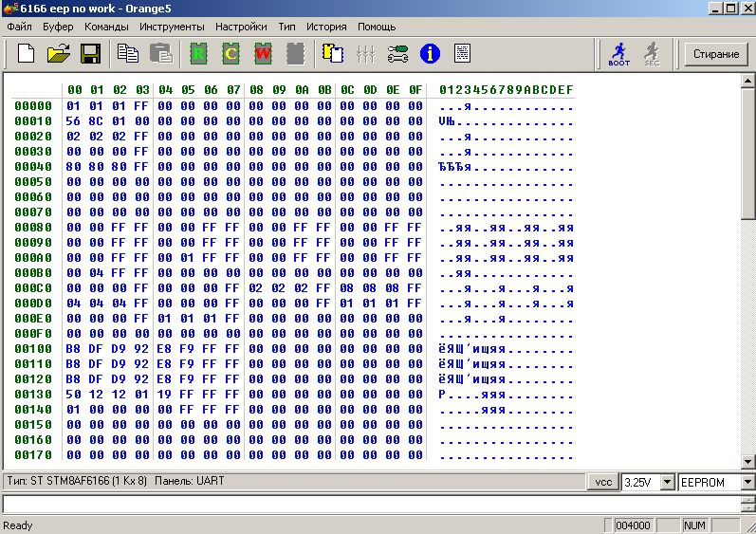Click the vertical scrollbar thumb
Screen dimensions: 756x534
747,153
